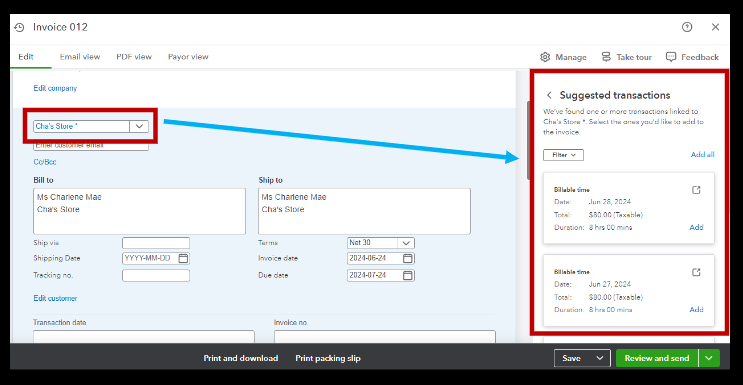Screen dimensions: 743x385
Task: Click the Transaction date input box
Action: point(144,337)
